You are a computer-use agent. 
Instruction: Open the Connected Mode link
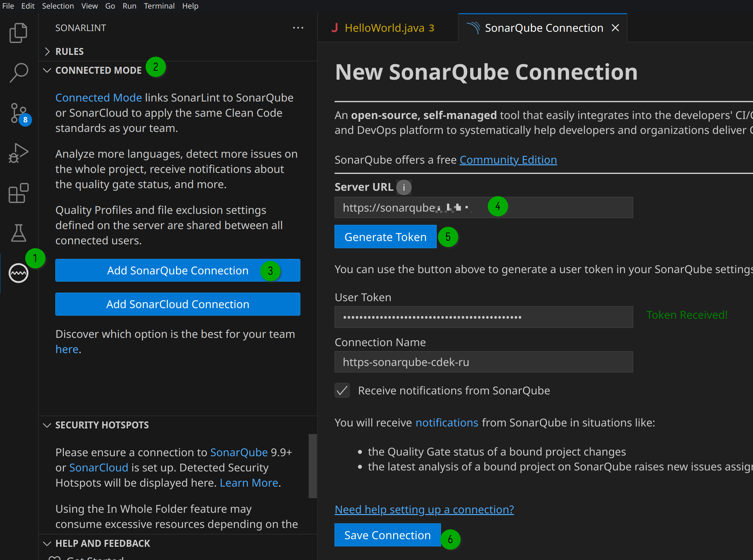point(98,98)
